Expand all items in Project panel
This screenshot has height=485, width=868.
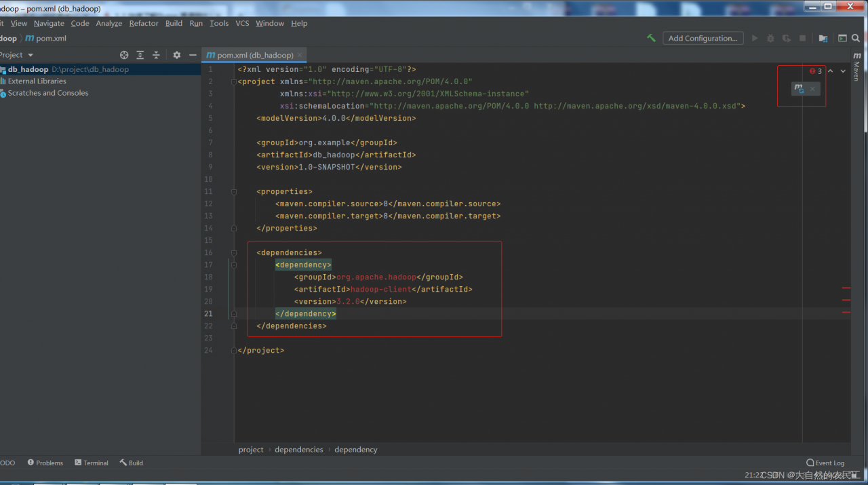(140, 55)
